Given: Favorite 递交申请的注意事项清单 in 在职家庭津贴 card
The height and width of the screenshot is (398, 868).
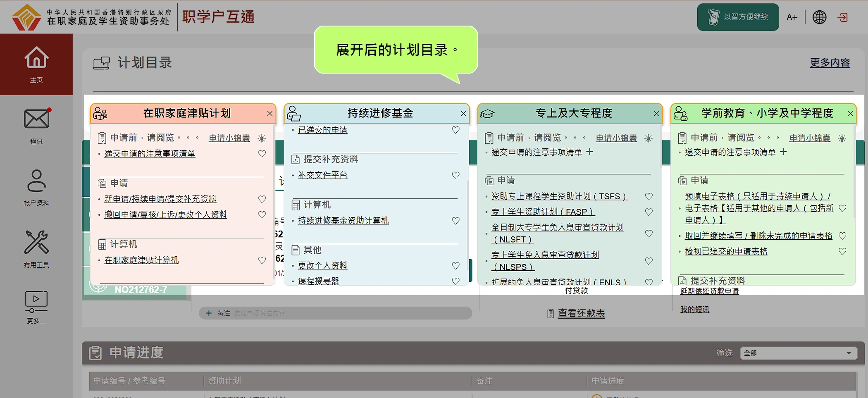Looking at the screenshot, I should coord(262,154).
